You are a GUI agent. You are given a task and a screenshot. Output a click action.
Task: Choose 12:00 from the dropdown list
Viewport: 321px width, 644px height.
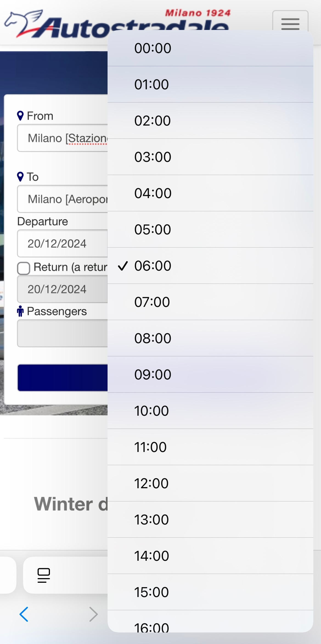tap(210, 483)
